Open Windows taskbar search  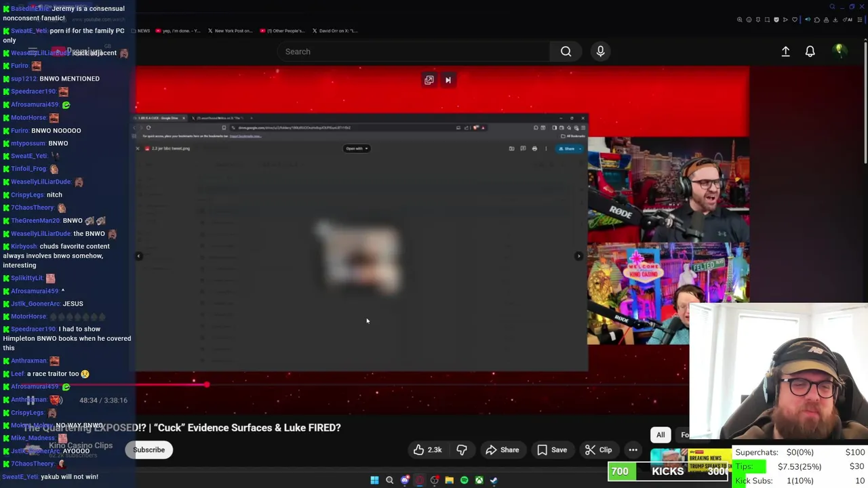pyautogui.click(x=389, y=480)
